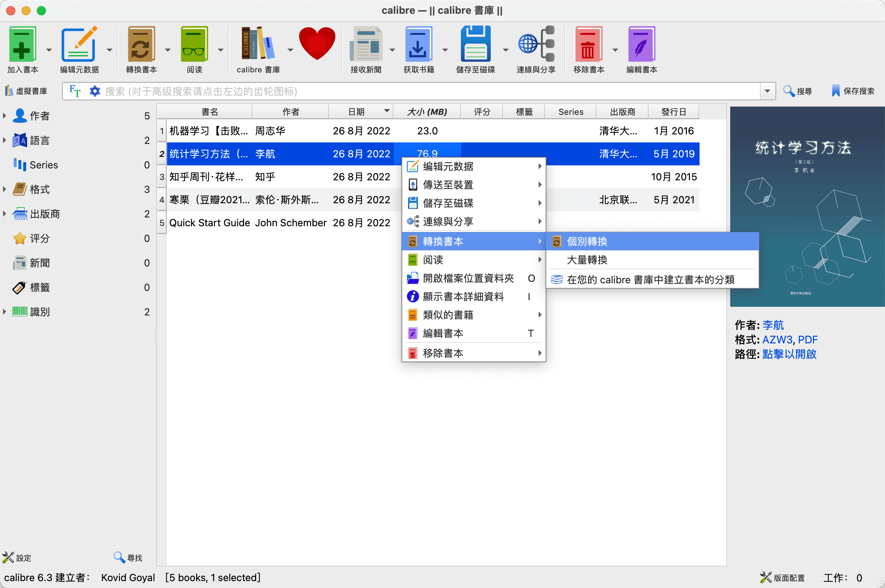Open the 编辑元数据 dropdown arrow
Viewport: 885px width, 588px height.
(110, 50)
